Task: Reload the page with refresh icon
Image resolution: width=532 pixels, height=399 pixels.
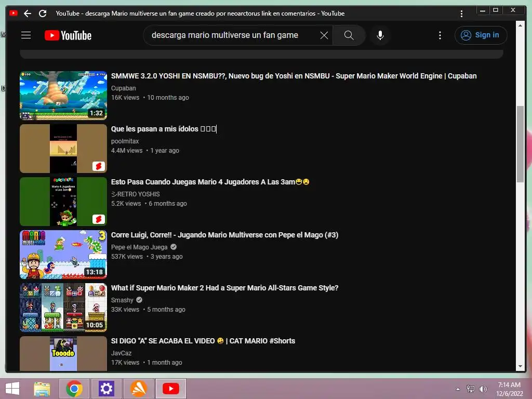Action: coord(43,14)
